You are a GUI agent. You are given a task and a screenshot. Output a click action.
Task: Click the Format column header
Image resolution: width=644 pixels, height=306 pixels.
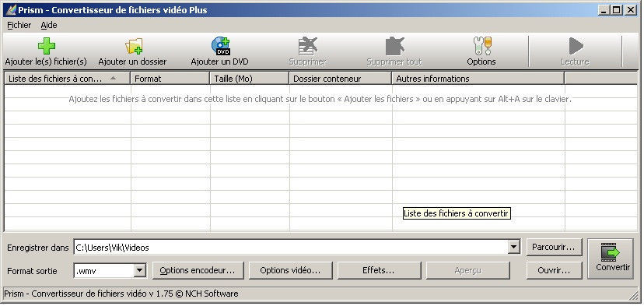[x=170, y=78]
